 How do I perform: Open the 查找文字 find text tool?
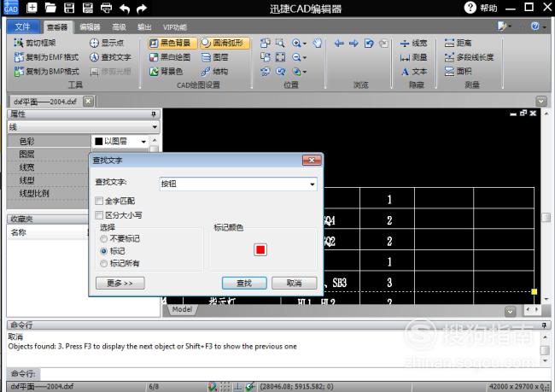click(110, 57)
